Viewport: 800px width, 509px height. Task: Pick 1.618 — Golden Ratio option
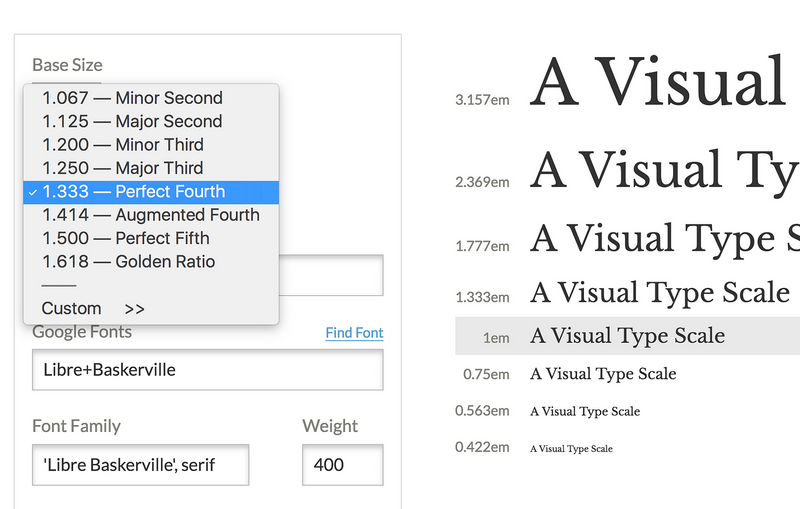pos(151,262)
